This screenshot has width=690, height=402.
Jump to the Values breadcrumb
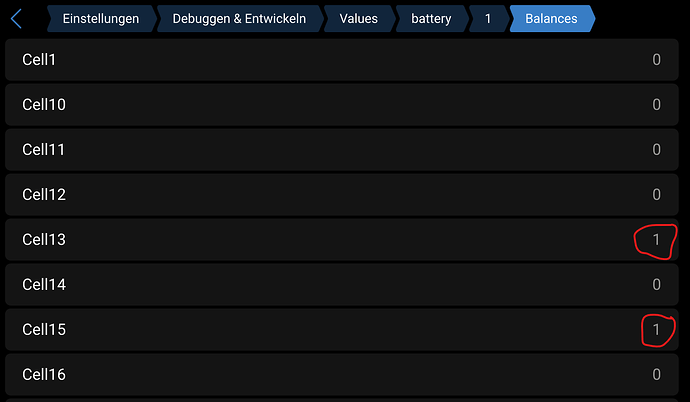(x=358, y=18)
